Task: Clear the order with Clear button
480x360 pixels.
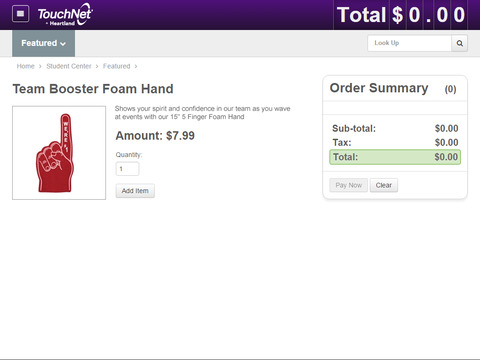Action: [384, 185]
